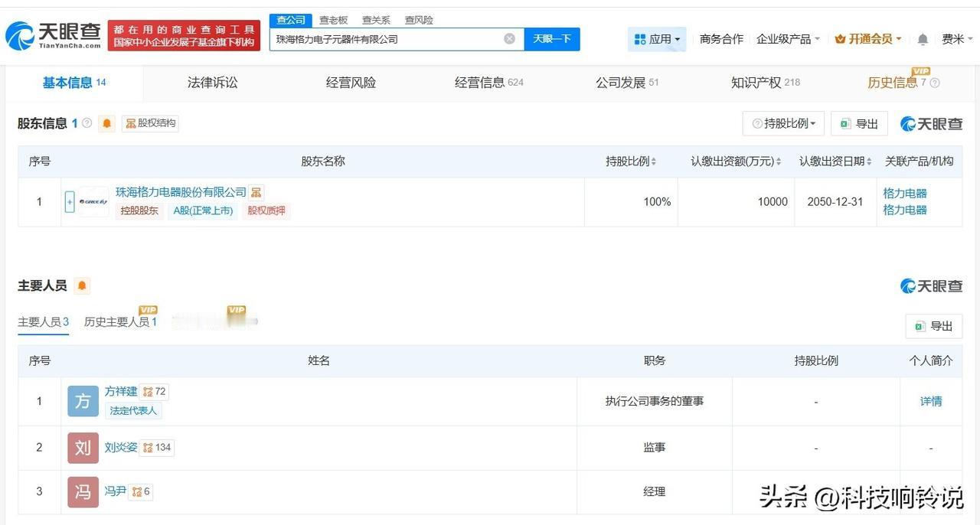Switch to the 经营信息 tab

tap(488, 83)
